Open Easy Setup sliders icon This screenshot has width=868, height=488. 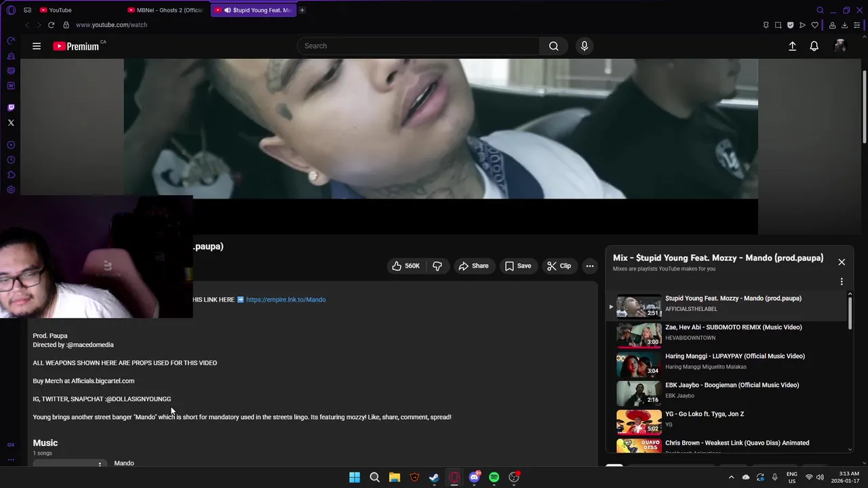857,25
